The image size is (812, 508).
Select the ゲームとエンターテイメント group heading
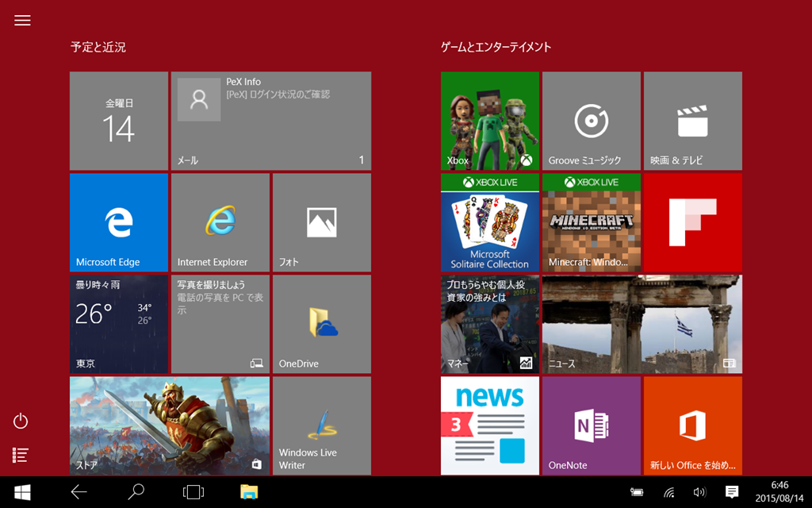click(x=496, y=47)
